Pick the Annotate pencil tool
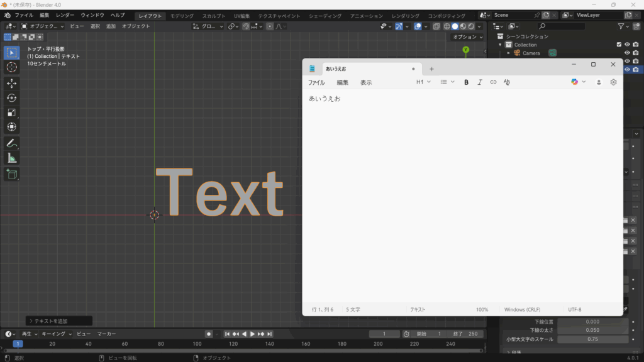The height and width of the screenshot is (362, 644). pyautogui.click(x=11, y=143)
